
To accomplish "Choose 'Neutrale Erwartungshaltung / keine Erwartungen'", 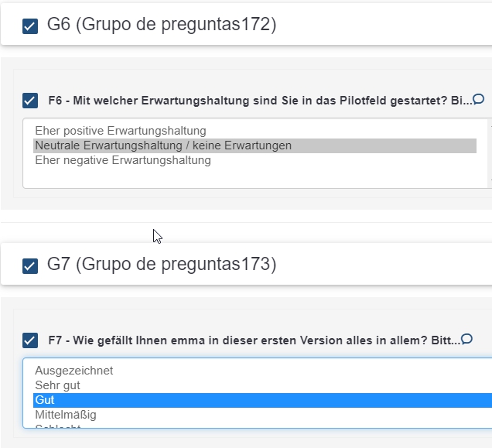I will pyautogui.click(x=162, y=145).
